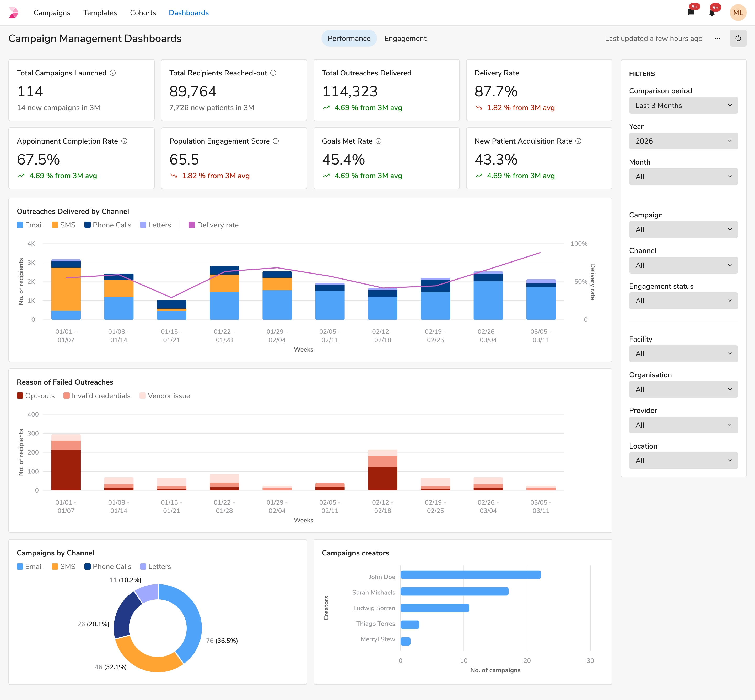Click downward trend icon in Delivery Rate card
755x700 pixels.
[479, 108]
